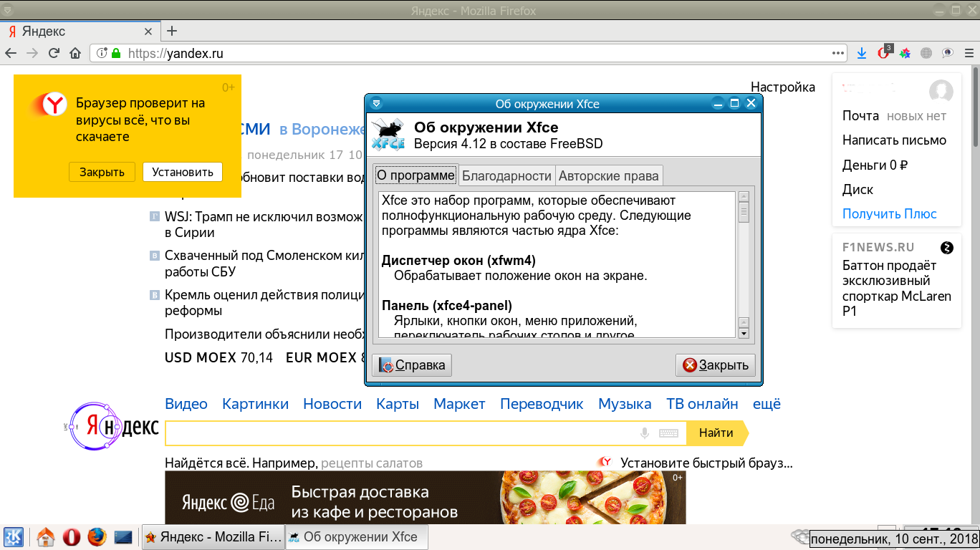Click the yandex.ru address bar
Image resolution: width=980 pixels, height=550 pixels.
pyautogui.click(x=469, y=53)
